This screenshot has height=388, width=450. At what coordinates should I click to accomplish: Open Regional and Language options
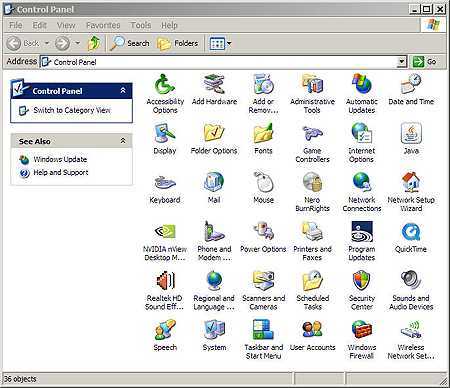tap(214, 290)
